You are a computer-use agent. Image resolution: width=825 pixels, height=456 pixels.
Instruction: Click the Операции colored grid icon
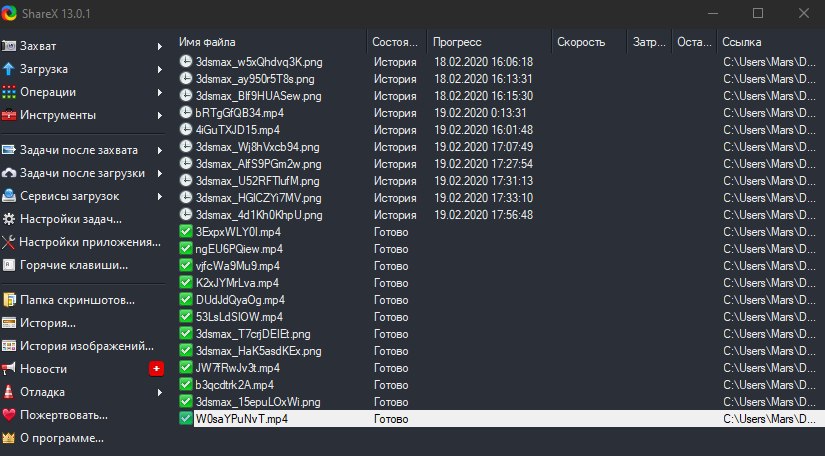pos(8,92)
